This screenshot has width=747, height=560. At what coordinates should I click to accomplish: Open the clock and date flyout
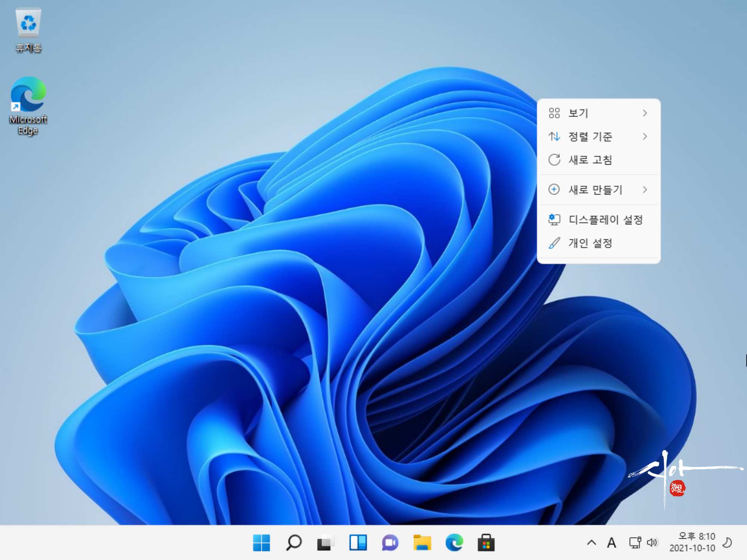click(x=692, y=542)
